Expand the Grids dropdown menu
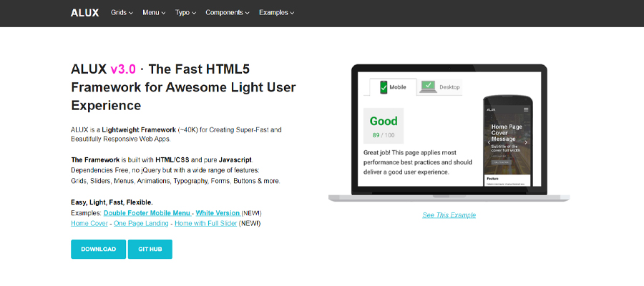 [x=122, y=12]
